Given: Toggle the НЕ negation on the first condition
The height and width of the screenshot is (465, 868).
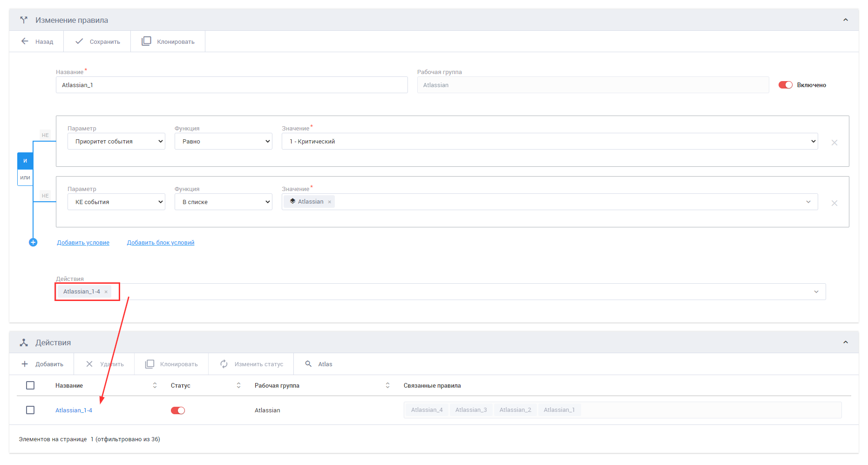Looking at the screenshot, I should (45, 135).
